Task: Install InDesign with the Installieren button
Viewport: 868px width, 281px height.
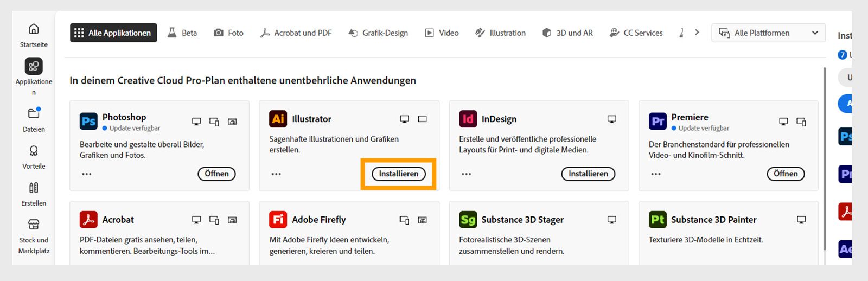Action: pos(588,174)
